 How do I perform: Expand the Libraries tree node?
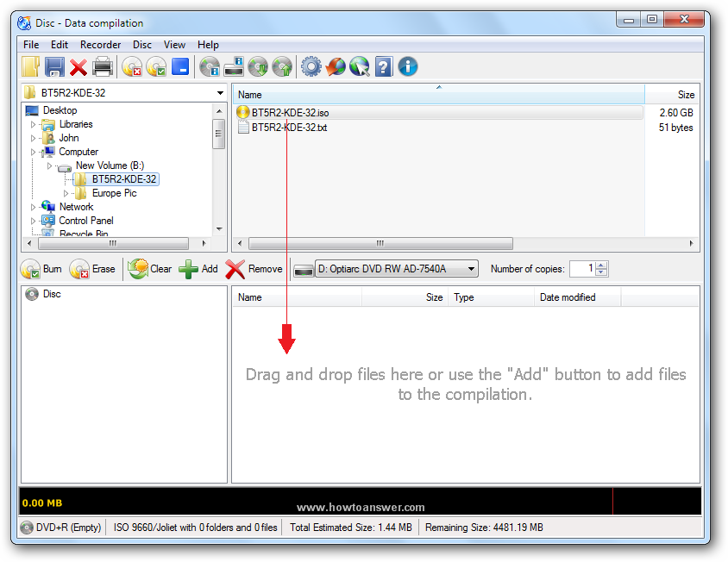tap(33, 124)
